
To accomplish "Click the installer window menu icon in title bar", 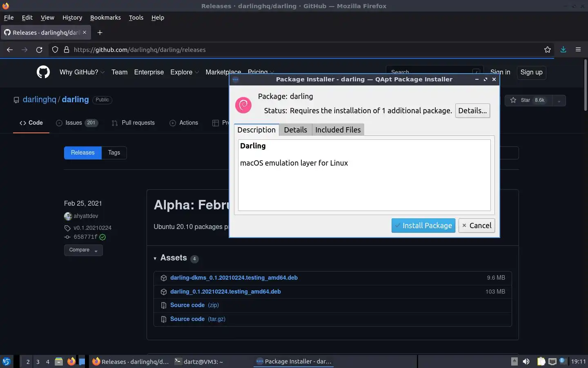I will tap(235, 79).
